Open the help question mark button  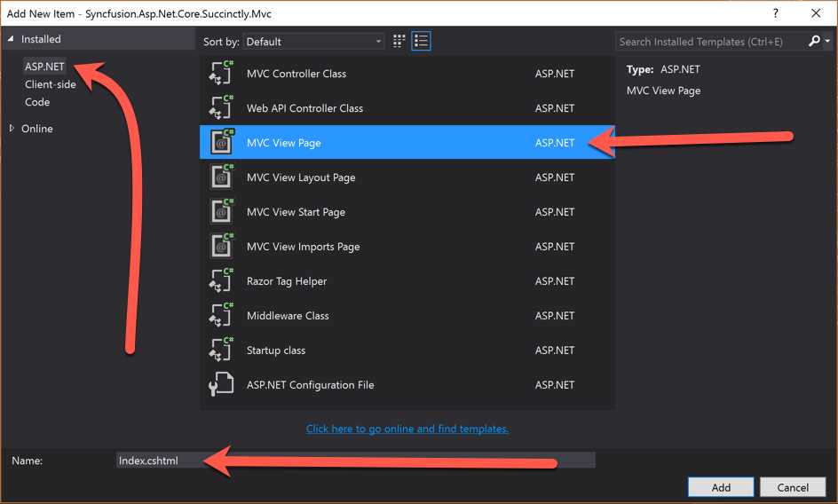(x=776, y=13)
